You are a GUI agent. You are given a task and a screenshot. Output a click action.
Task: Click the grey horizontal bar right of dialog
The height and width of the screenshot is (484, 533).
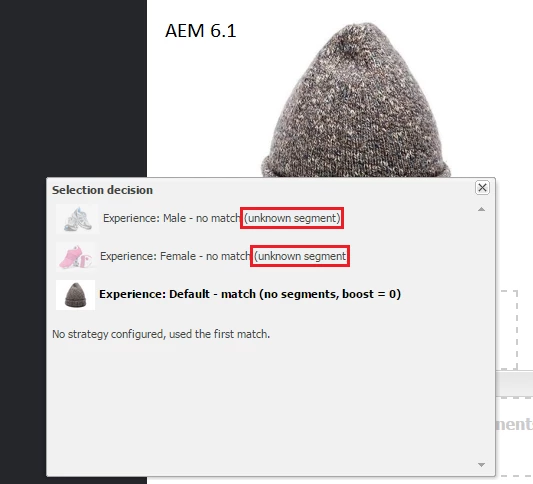[514, 383]
